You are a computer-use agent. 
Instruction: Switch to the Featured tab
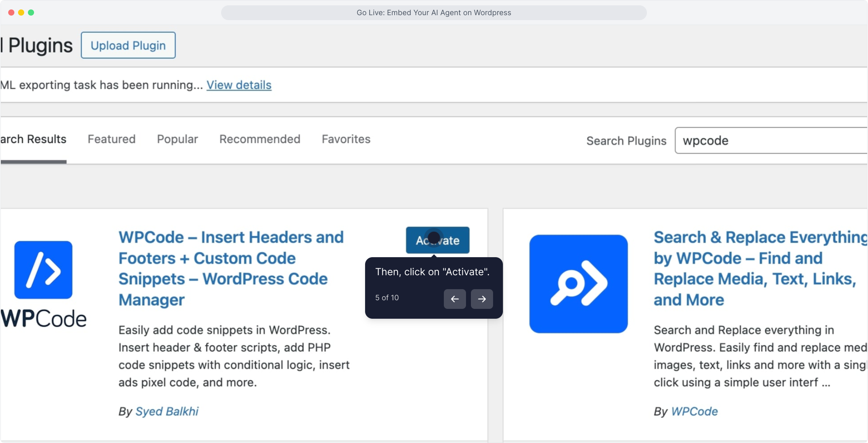[x=111, y=139]
